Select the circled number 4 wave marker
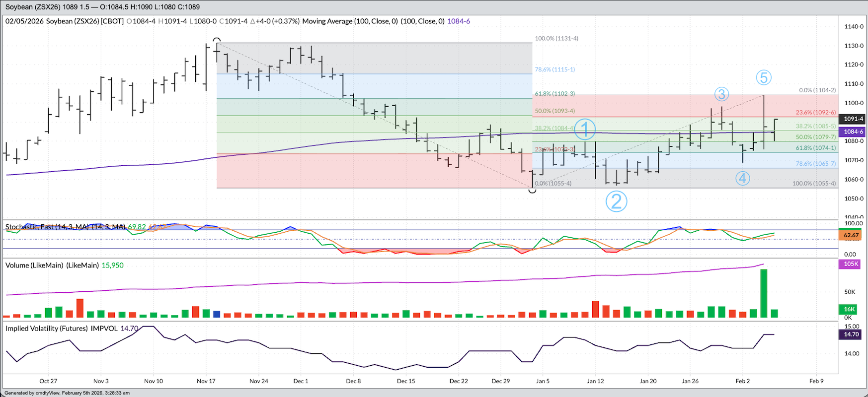This screenshot has height=397, width=868. click(x=742, y=178)
